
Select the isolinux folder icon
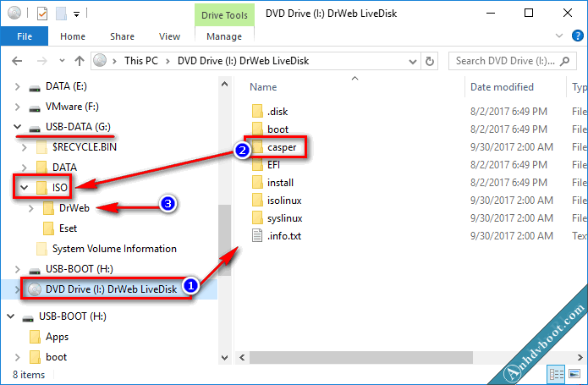point(257,201)
